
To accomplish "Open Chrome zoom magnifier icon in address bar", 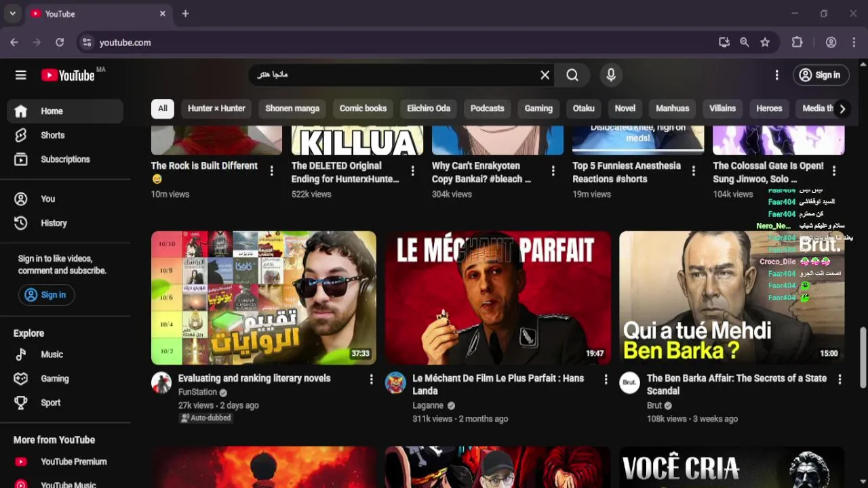I will coord(744,42).
